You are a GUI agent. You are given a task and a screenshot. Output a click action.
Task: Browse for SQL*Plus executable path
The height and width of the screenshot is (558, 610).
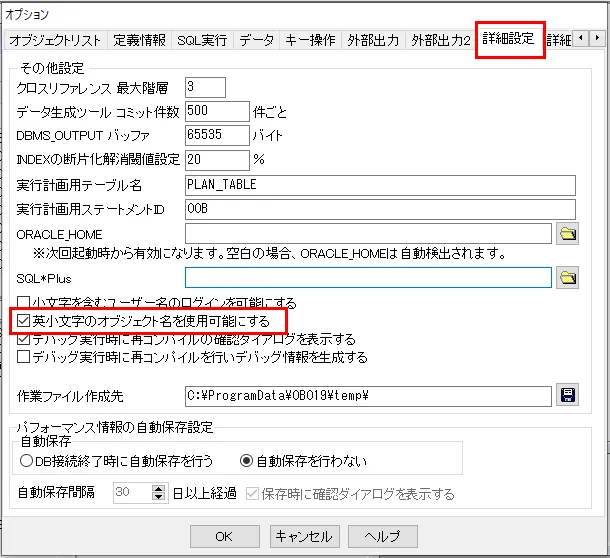pyautogui.click(x=567, y=278)
